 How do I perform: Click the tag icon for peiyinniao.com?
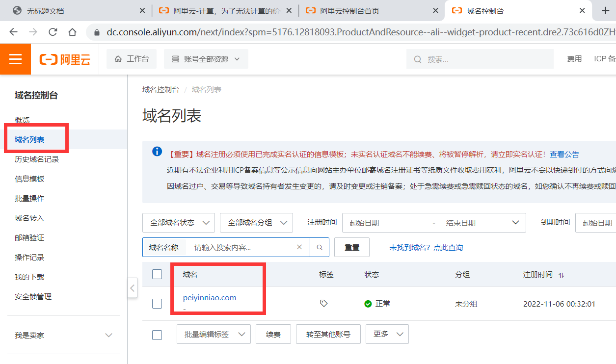coord(323,303)
